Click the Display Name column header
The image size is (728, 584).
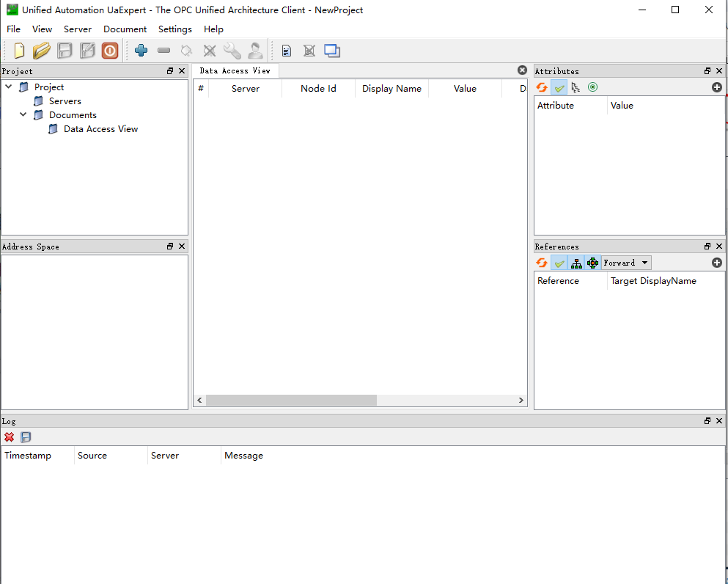(x=391, y=89)
